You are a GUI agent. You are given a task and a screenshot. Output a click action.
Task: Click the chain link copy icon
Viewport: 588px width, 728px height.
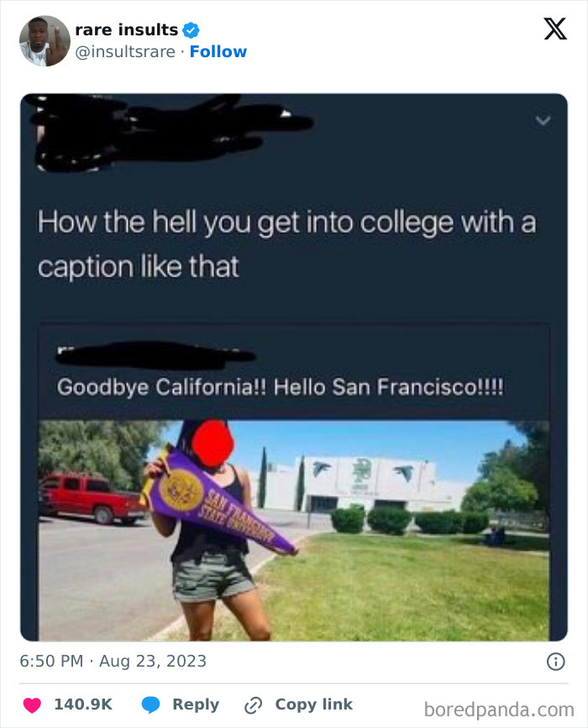point(254,705)
